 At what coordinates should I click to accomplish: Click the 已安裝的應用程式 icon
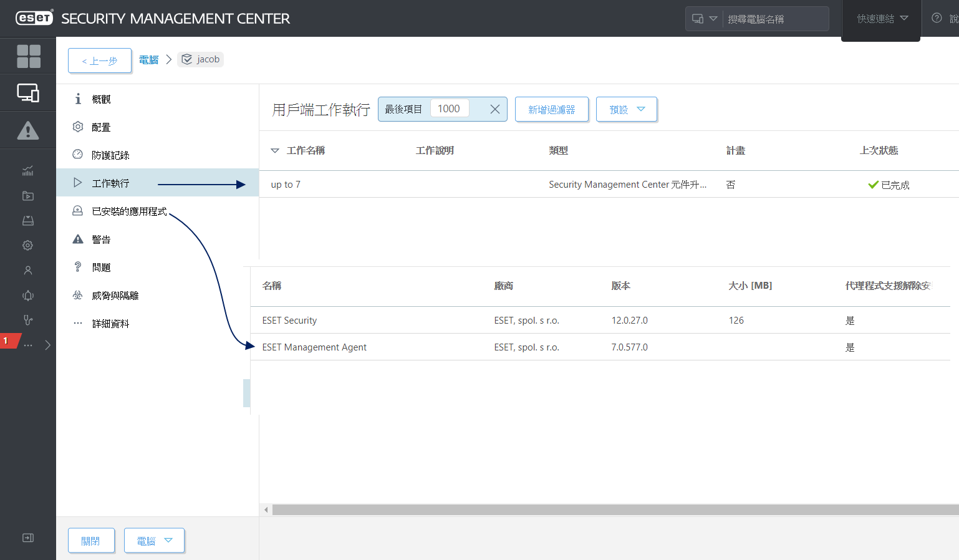pyautogui.click(x=78, y=211)
